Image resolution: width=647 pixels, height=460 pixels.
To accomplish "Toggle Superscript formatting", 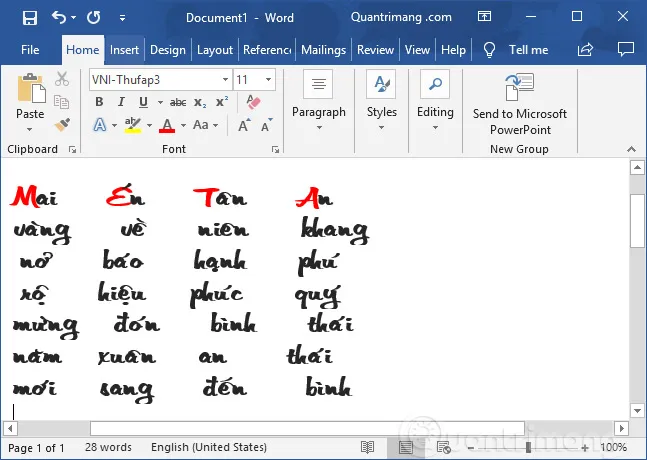I will point(222,101).
